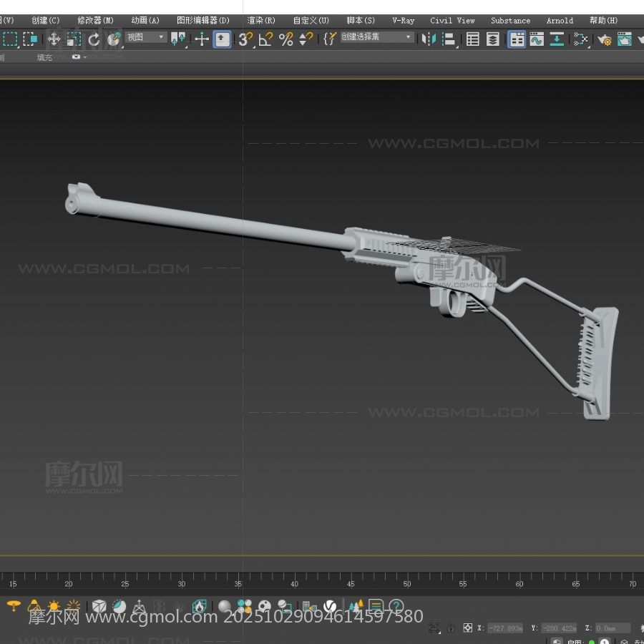Select the Move tool
This screenshot has height=644, width=644.
[54, 39]
